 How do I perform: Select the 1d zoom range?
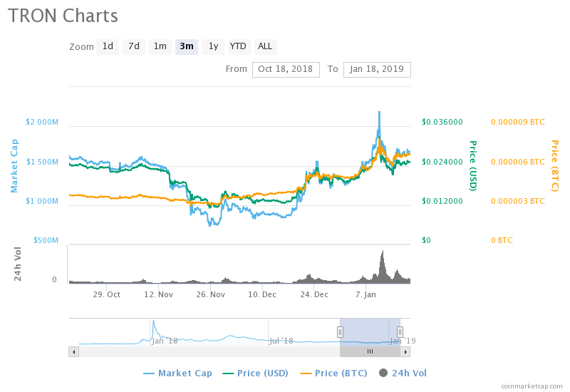pyautogui.click(x=108, y=46)
